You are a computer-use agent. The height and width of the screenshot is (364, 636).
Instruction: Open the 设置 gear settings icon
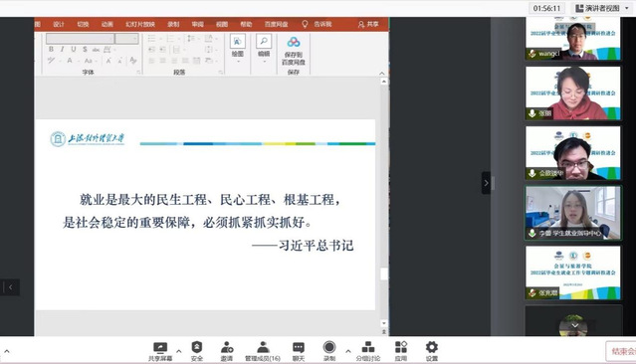click(432, 351)
